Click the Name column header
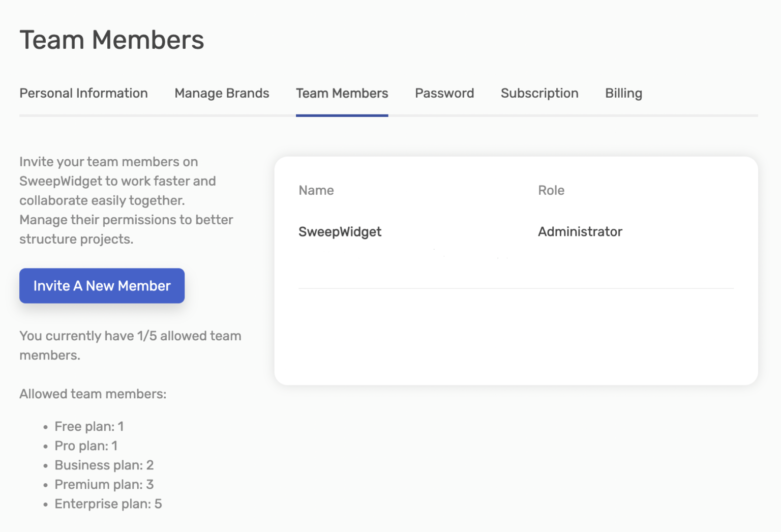 tap(316, 190)
